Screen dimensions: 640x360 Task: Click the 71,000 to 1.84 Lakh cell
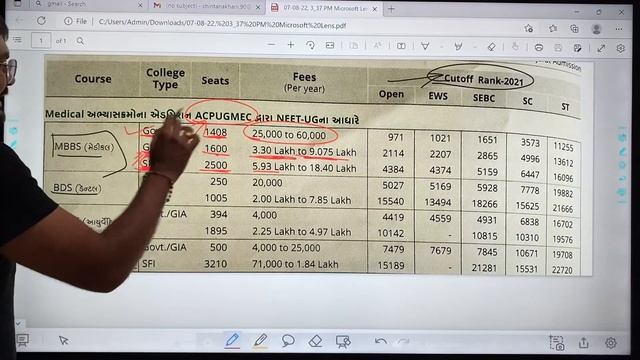tap(295, 264)
